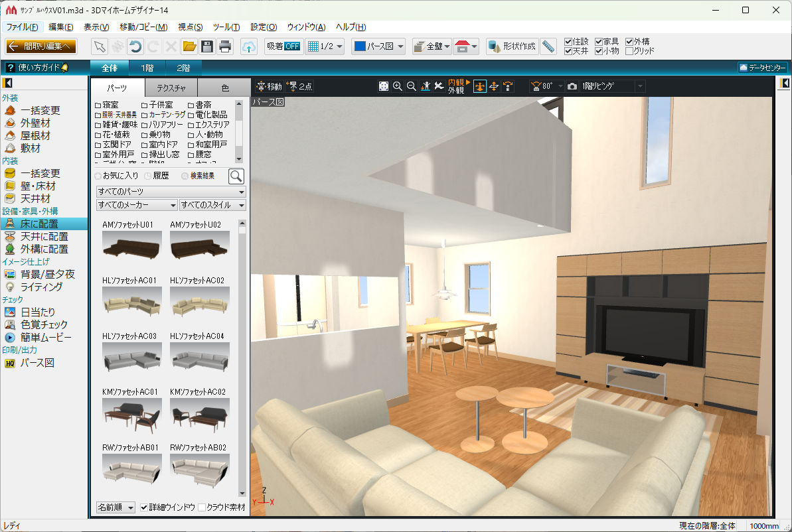This screenshot has height=532, width=792.
Task: Click the save floppy disk icon
Action: coord(207,46)
